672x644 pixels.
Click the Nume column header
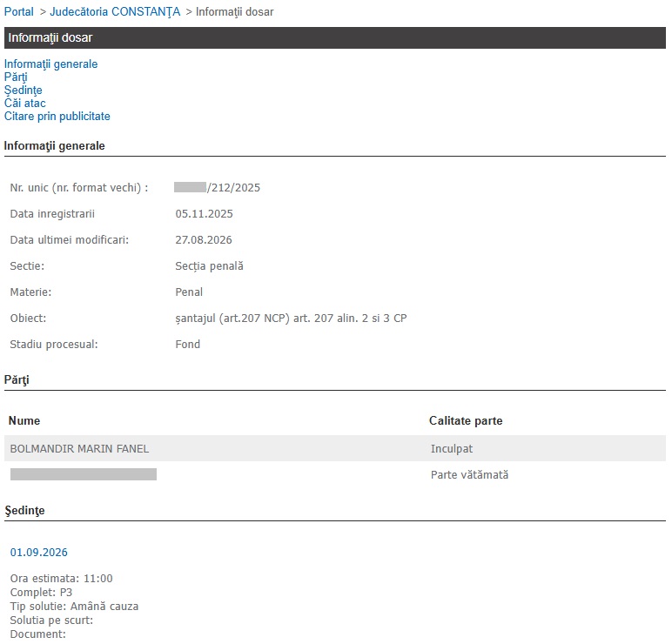tap(24, 420)
